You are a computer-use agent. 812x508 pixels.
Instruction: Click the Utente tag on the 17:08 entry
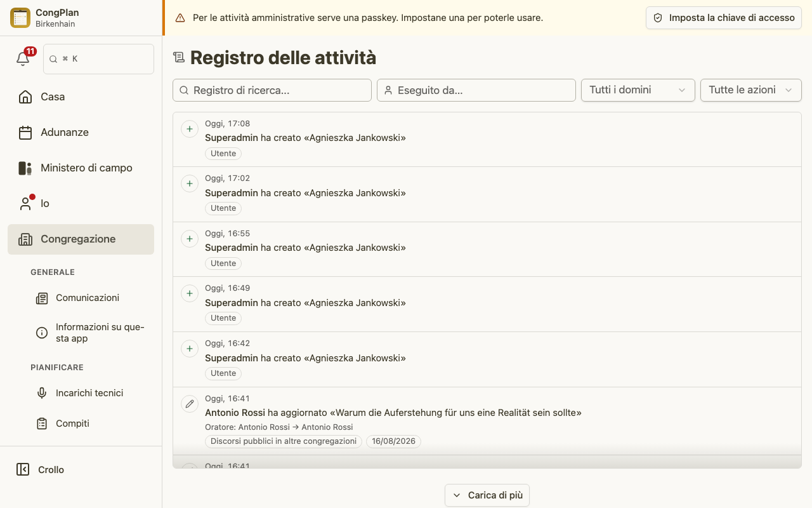(223, 153)
